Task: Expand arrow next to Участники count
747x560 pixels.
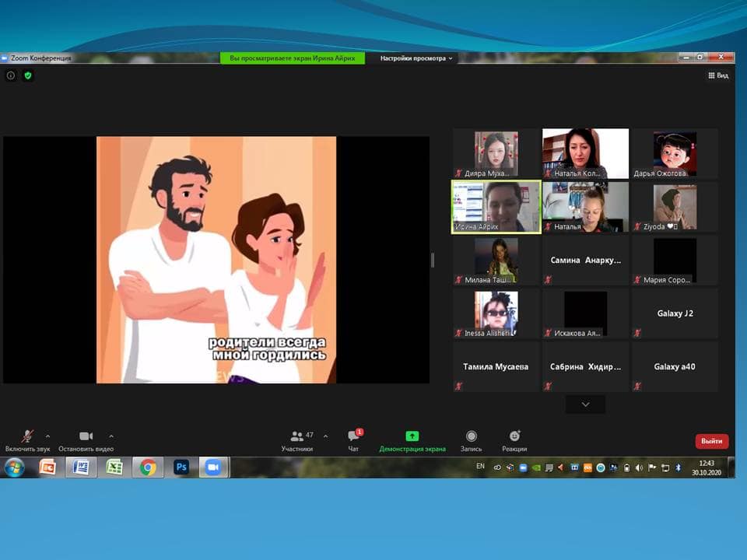Action: [x=325, y=436]
